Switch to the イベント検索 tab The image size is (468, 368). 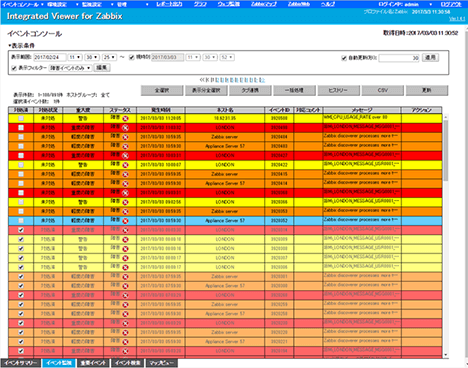tap(128, 363)
